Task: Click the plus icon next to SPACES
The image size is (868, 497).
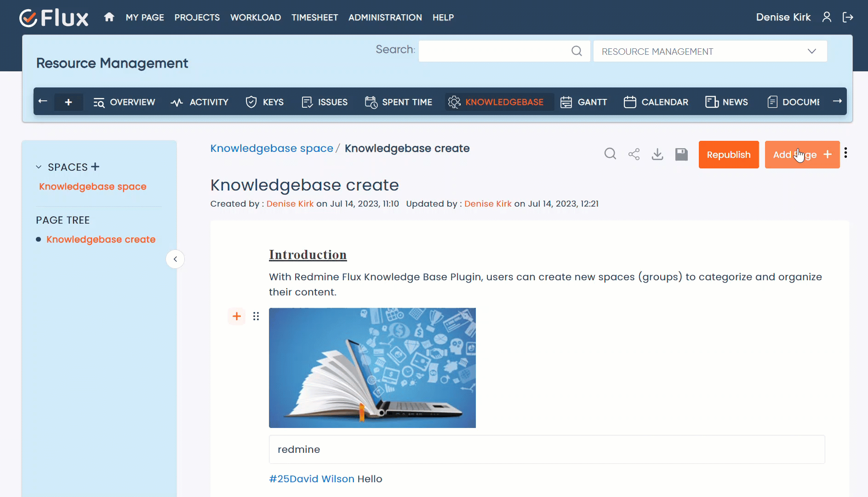Action: (95, 167)
